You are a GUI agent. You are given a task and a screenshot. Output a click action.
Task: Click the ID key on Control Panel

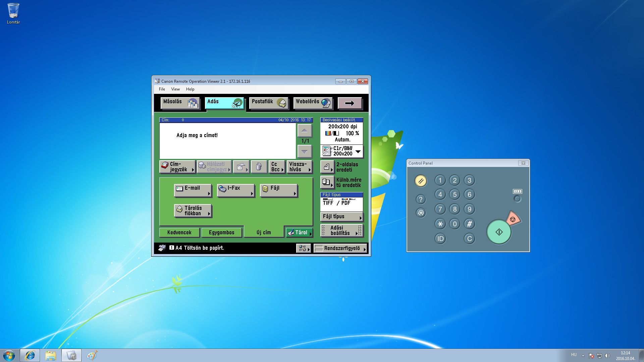tap(440, 239)
